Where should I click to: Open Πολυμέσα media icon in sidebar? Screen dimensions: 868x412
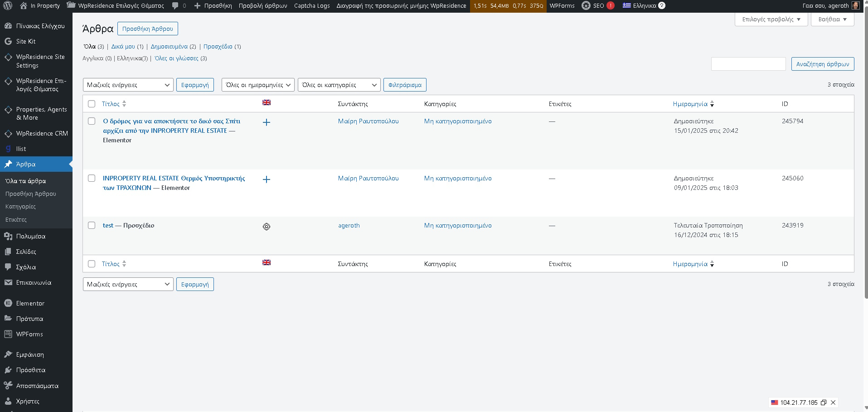pyautogui.click(x=8, y=236)
